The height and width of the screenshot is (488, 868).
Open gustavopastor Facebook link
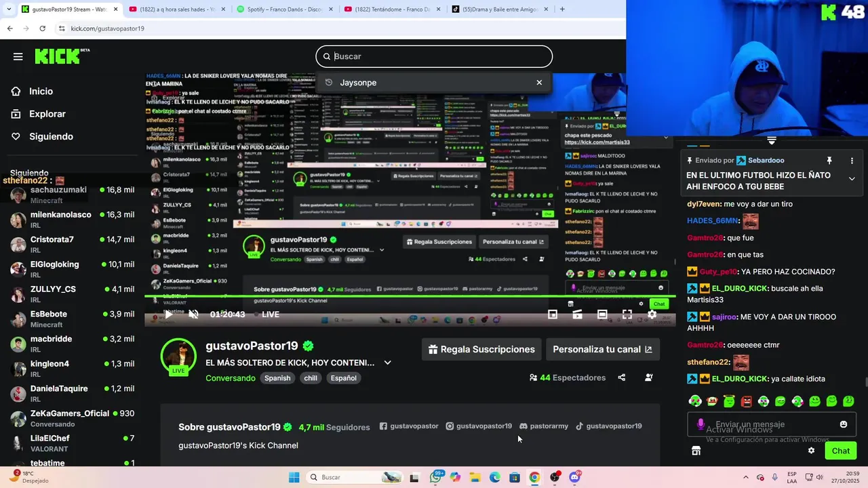click(x=409, y=426)
